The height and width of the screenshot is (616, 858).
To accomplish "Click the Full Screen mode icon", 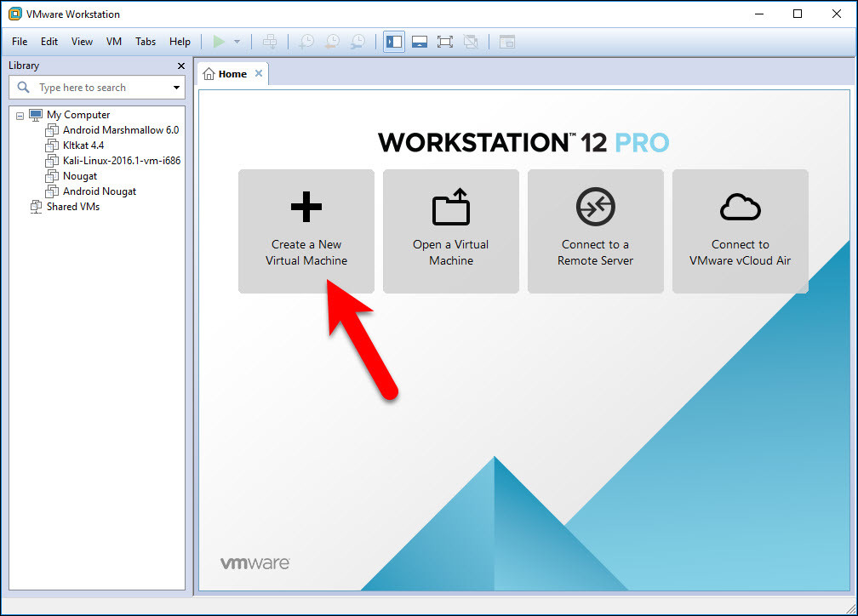I will (x=445, y=42).
